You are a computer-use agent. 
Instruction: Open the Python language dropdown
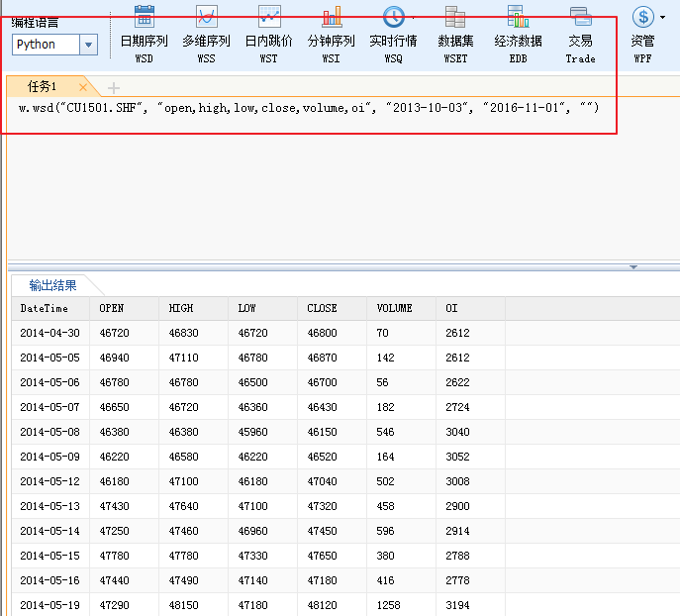coord(88,45)
